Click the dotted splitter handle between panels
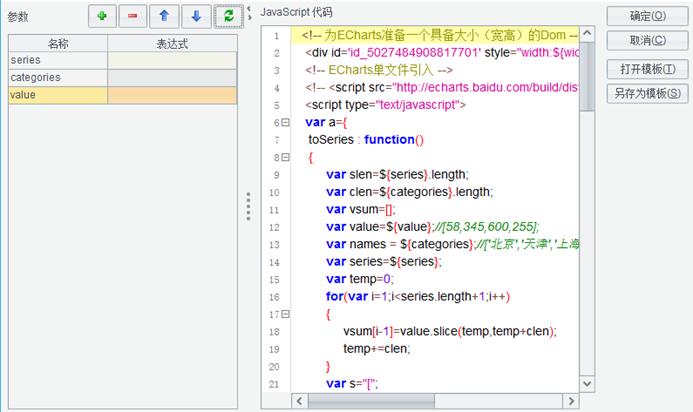This screenshot has height=412, width=693. 248,206
